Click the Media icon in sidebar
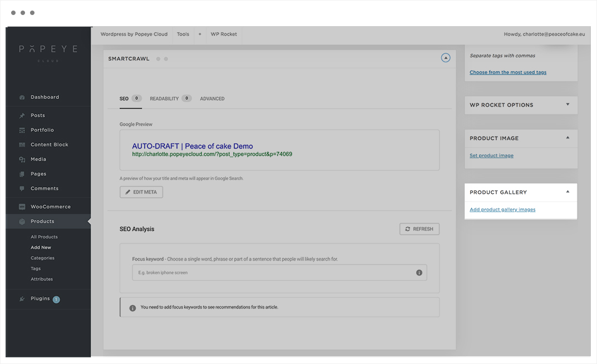This screenshot has width=597, height=364. (22, 159)
